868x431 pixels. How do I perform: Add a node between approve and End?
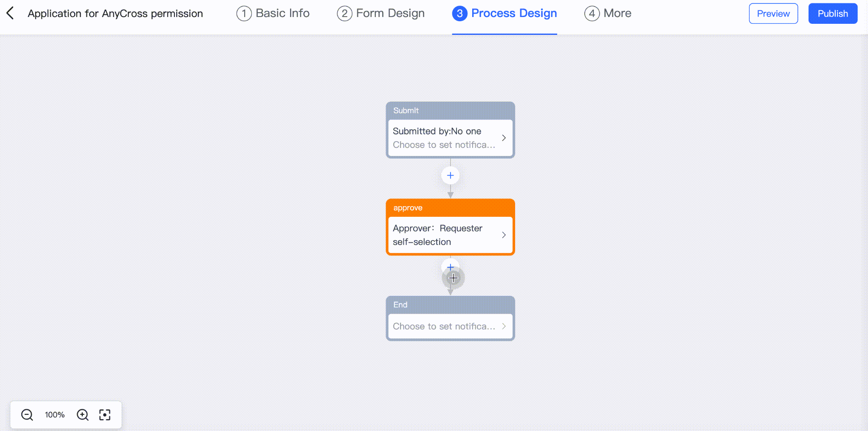coord(450,267)
